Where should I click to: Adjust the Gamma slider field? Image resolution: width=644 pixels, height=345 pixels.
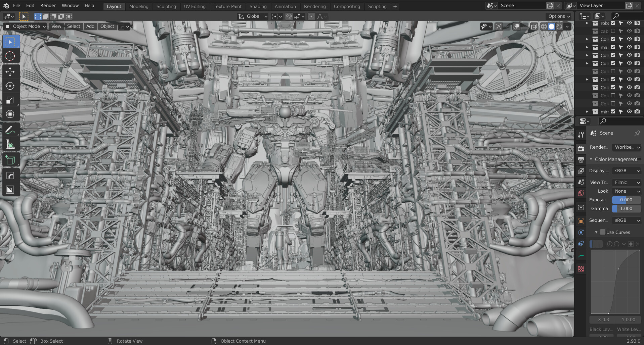coord(626,208)
